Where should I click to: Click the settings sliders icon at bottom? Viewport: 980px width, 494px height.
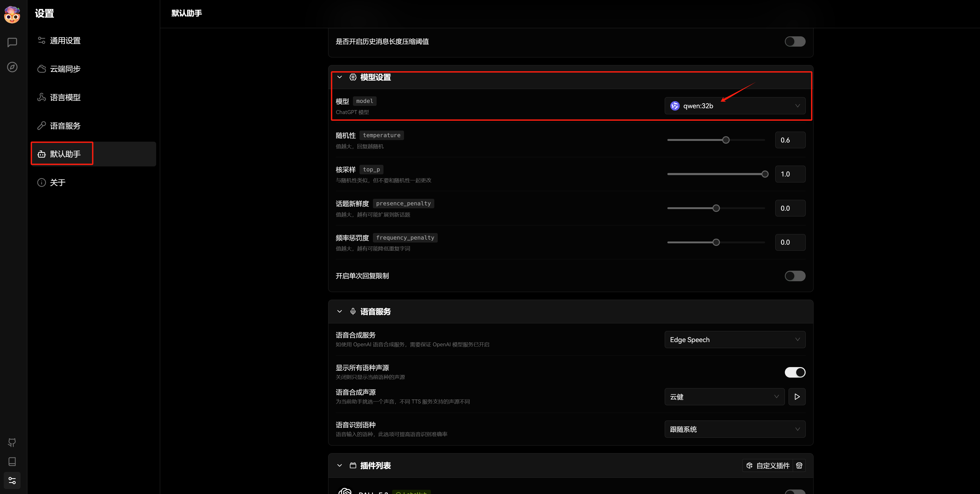[x=12, y=480]
